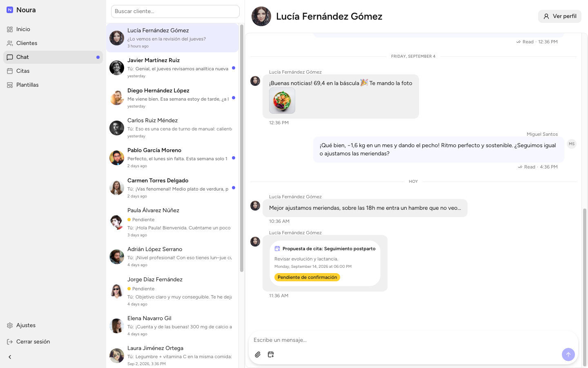Open conversation with Javier Martínez Ruiz
The width and height of the screenshot is (588, 368).
click(172, 68)
